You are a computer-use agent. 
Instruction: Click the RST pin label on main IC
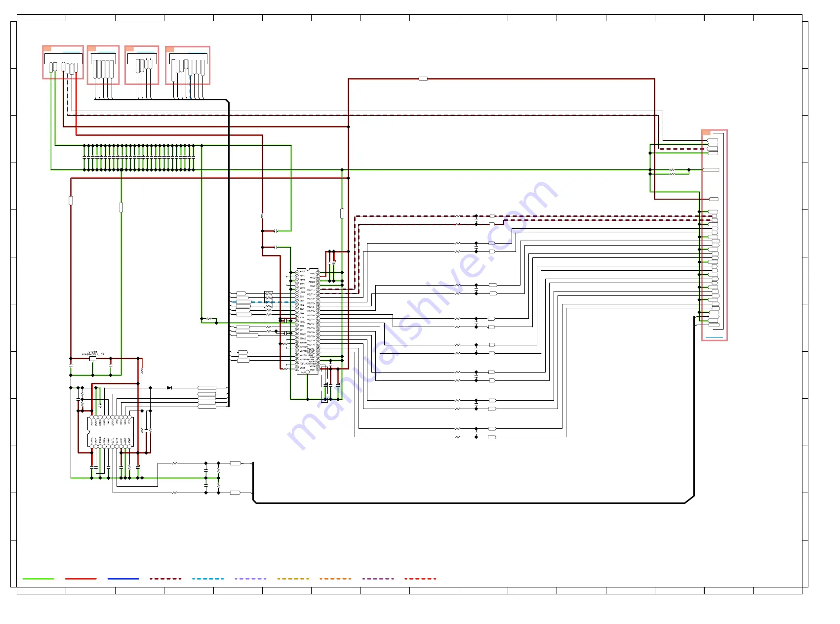pyautogui.click(x=301, y=330)
